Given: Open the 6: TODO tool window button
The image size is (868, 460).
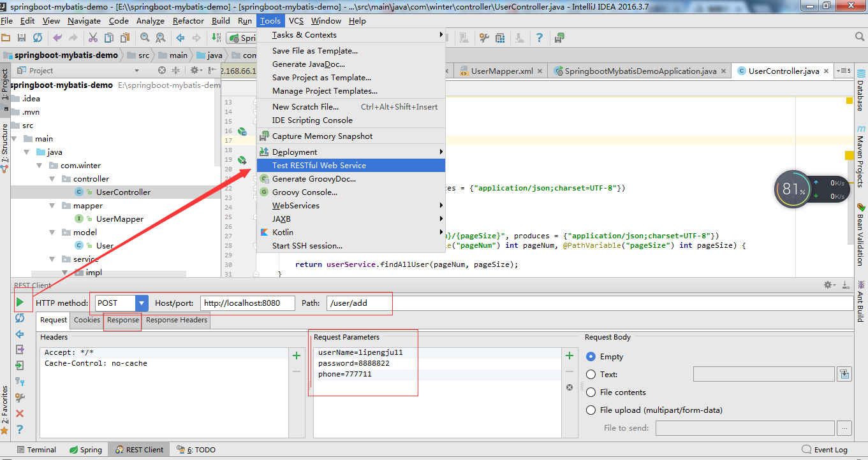Looking at the screenshot, I should coord(196,450).
